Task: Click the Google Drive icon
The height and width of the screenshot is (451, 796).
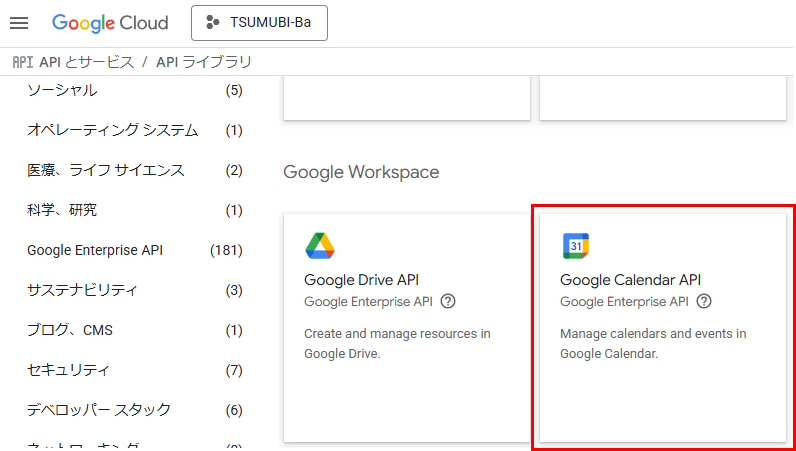Action: click(x=320, y=246)
